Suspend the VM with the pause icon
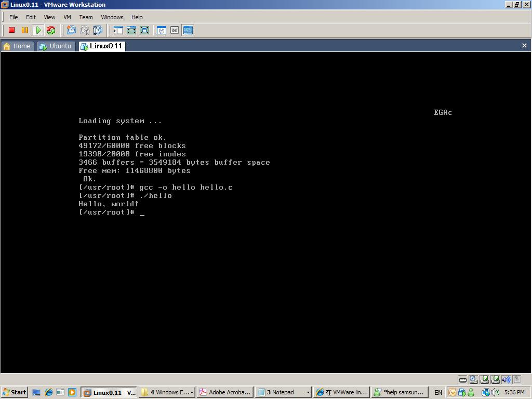Screen dimensions: 532x399 click(x=24, y=30)
